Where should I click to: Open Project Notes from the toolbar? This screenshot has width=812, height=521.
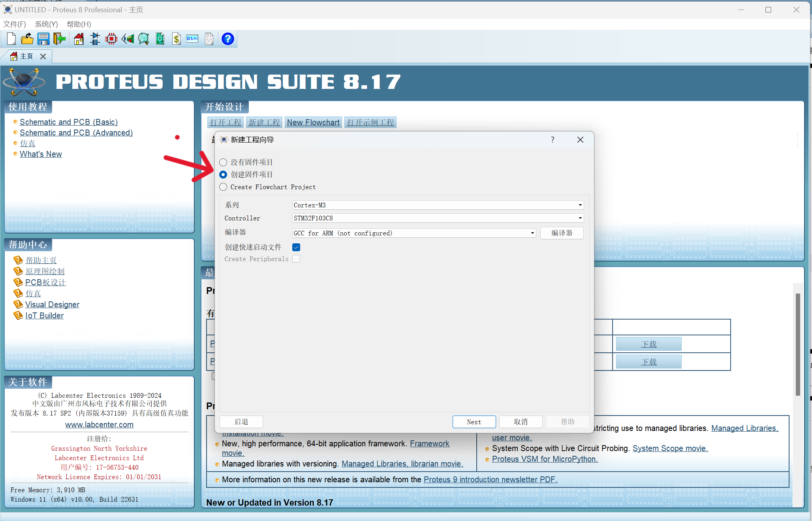[x=209, y=39]
